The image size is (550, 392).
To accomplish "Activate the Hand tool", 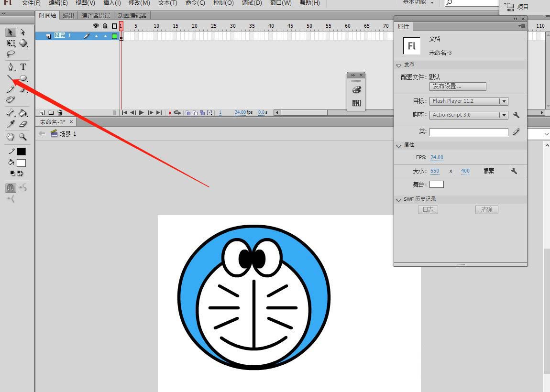I will click(x=11, y=137).
